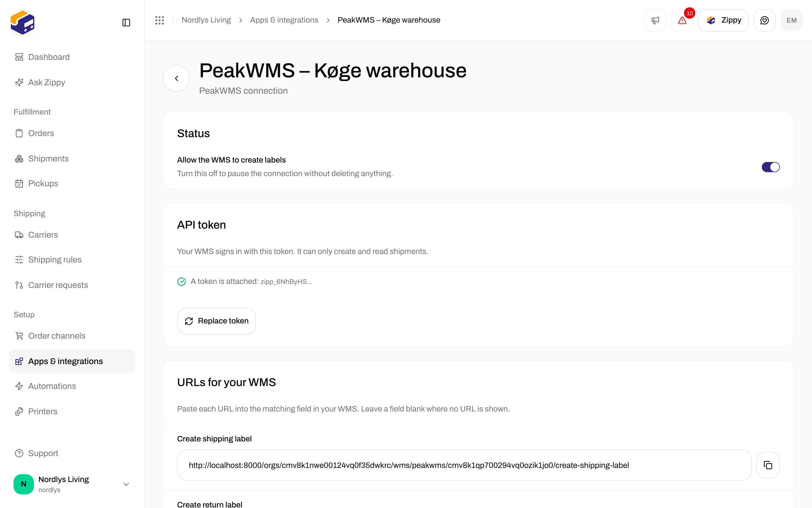Go to Orders
812x508 pixels.
point(72,133)
